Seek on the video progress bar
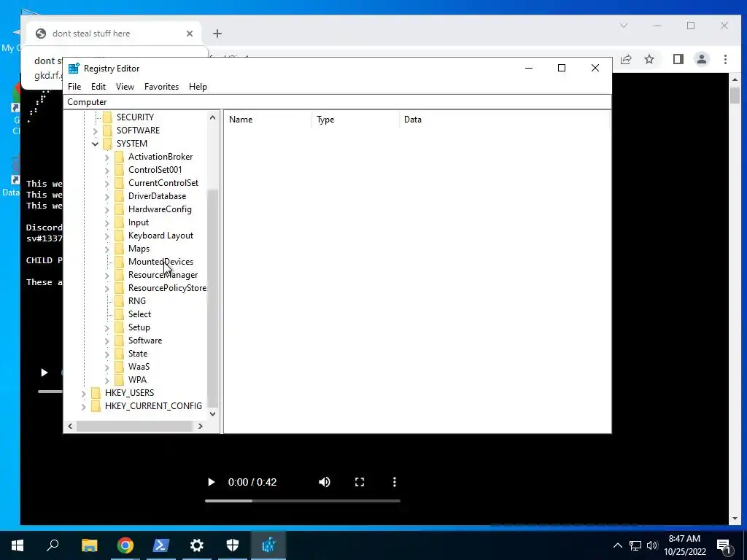 [x=303, y=501]
